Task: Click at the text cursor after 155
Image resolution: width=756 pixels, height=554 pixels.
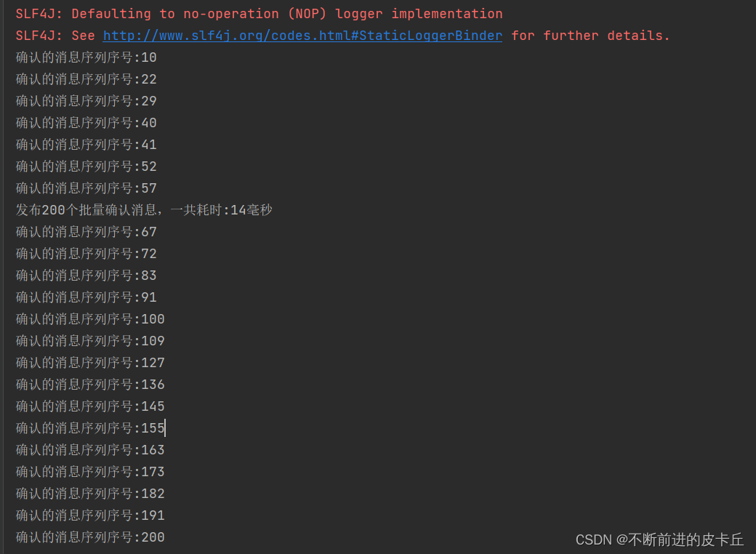Action: tap(166, 428)
